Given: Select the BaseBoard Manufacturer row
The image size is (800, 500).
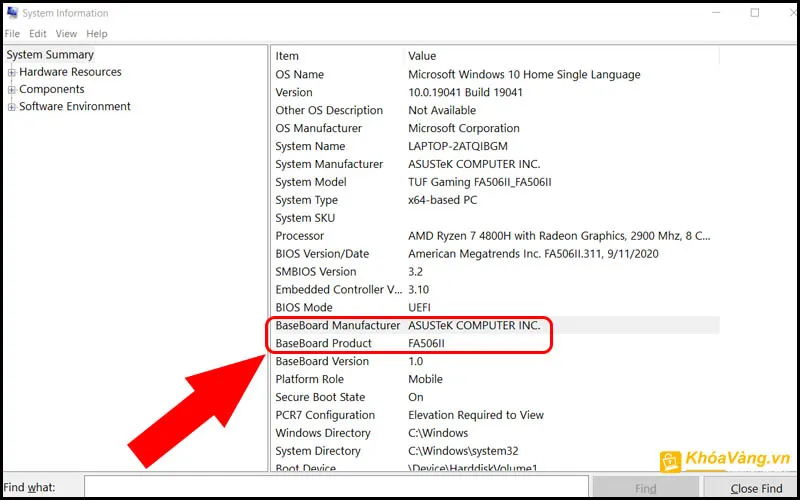Looking at the screenshot, I should click(340, 325).
